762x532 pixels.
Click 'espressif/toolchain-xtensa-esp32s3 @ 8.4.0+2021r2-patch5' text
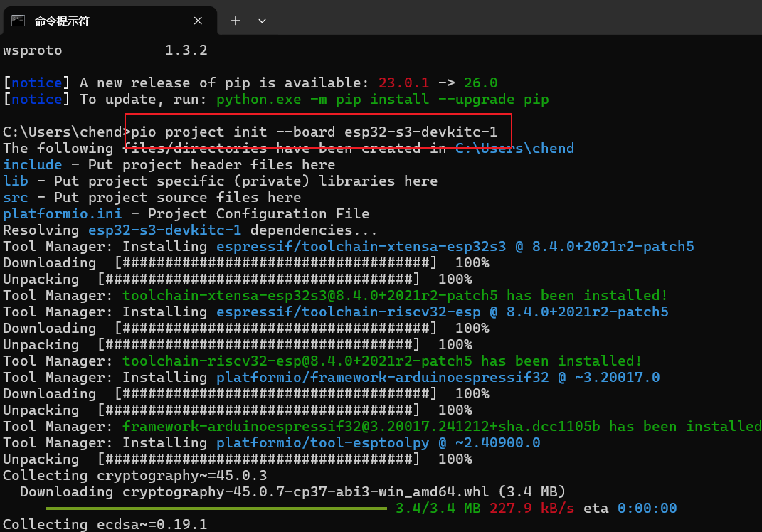455,247
